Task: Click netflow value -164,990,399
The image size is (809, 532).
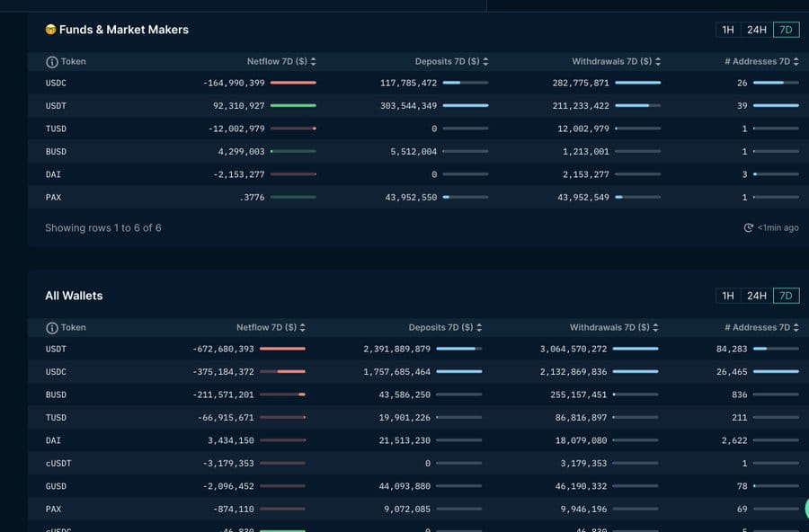Action: (x=234, y=83)
